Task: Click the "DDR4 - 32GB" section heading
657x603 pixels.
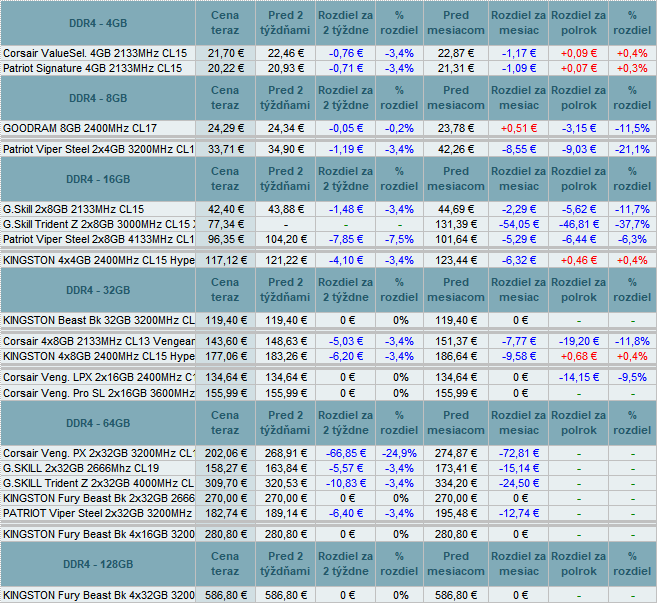Action: (x=98, y=290)
